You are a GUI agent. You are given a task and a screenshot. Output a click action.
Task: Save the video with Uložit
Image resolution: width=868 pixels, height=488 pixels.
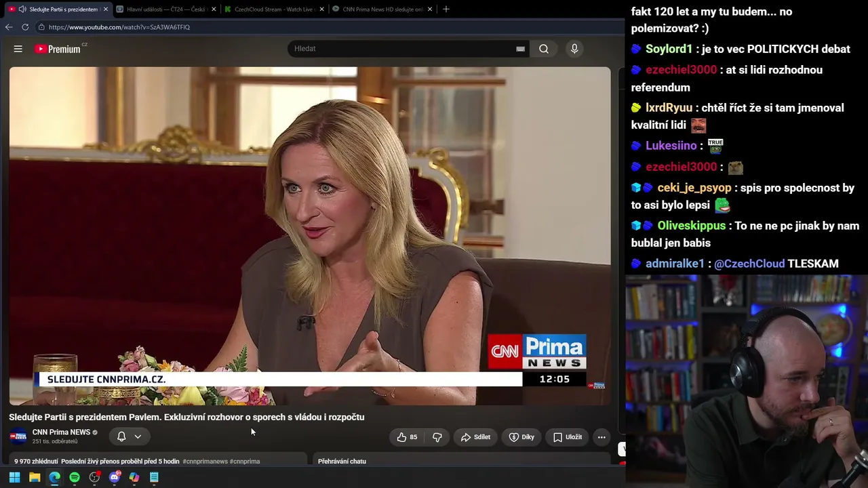click(x=568, y=437)
